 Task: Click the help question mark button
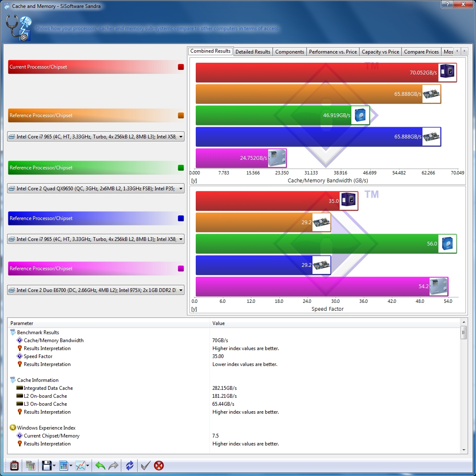(447, 4)
